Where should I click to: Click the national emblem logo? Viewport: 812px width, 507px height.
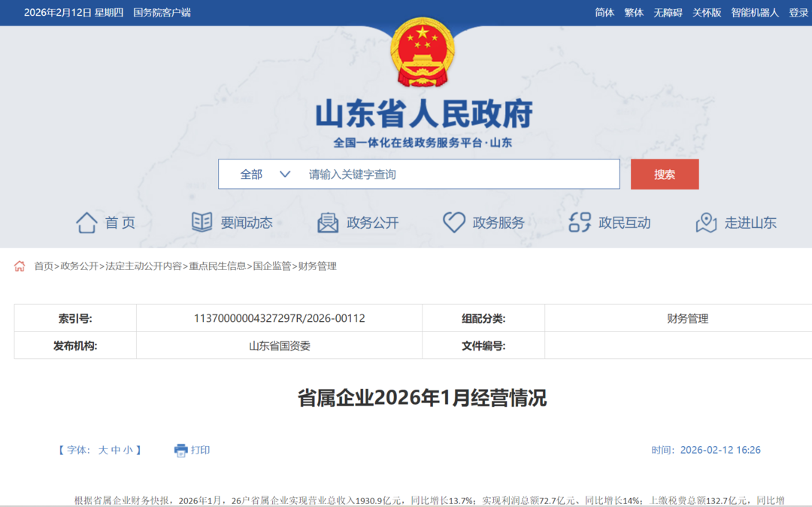coord(423,53)
